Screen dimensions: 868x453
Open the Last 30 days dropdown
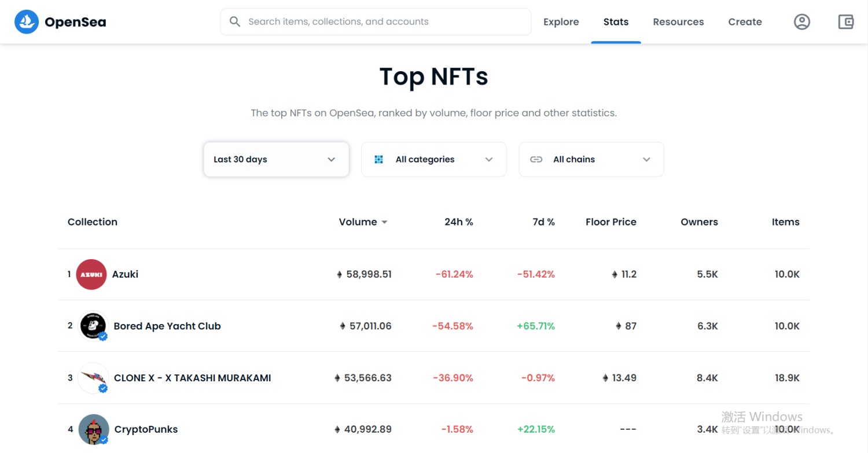[276, 160]
